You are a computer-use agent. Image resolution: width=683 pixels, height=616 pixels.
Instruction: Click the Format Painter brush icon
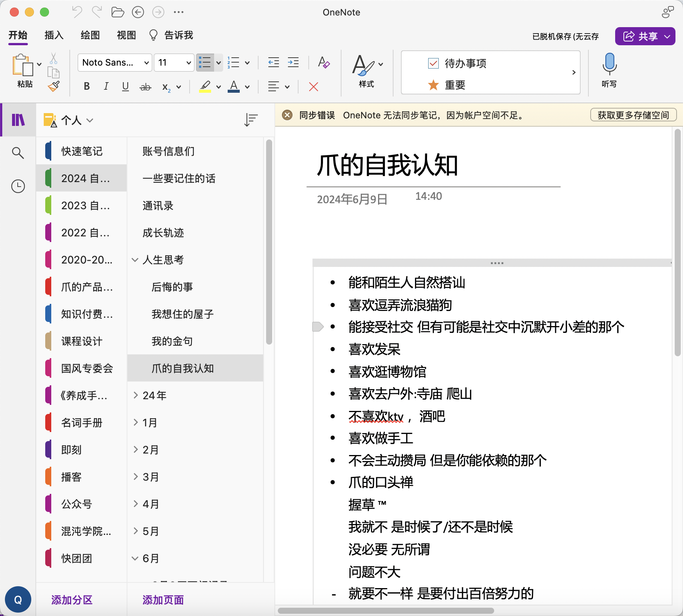(x=54, y=87)
